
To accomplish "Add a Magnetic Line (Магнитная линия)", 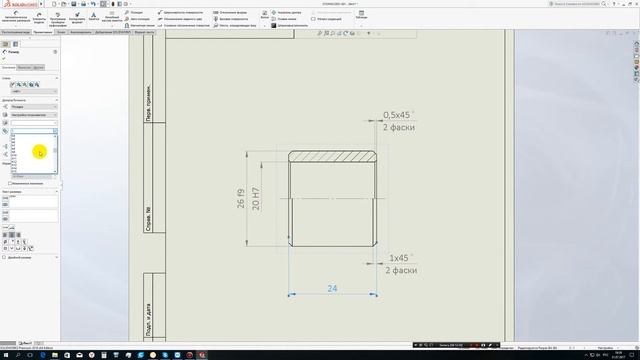I will click(140, 25).
